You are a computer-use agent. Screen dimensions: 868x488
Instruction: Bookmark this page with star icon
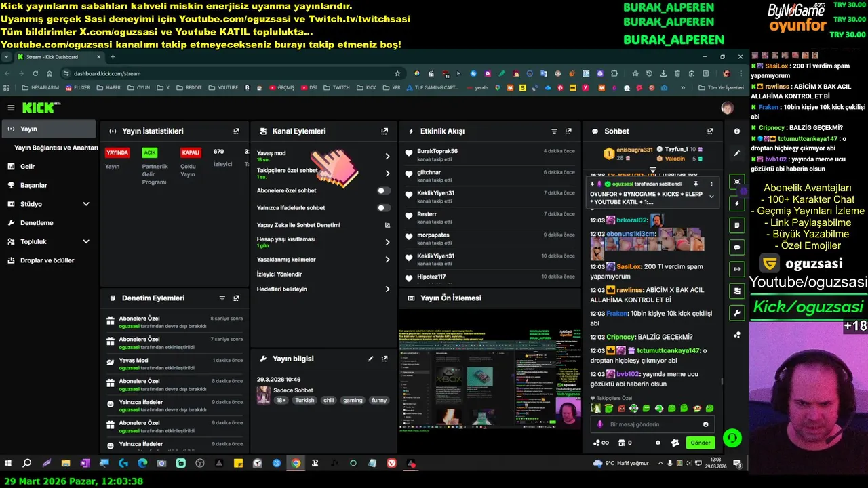397,73
